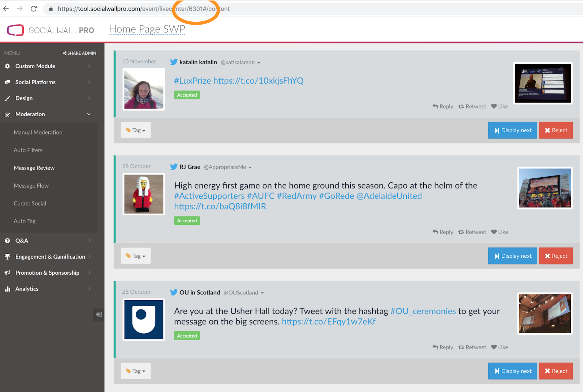The width and height of the screenshot is (583, 392).
Task: Retweet the RJ Grae post
Action: pos(472,232)
